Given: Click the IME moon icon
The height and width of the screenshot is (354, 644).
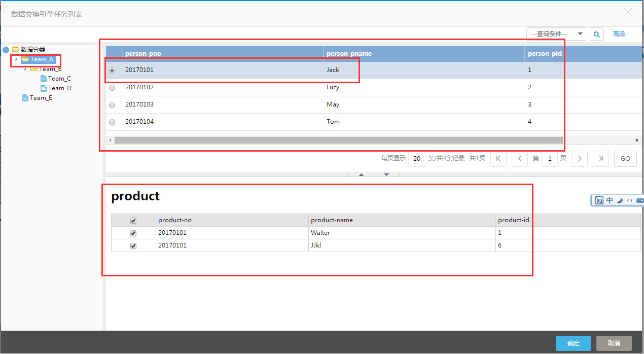Looking at the screenshot, I should (x=620, y=200).
